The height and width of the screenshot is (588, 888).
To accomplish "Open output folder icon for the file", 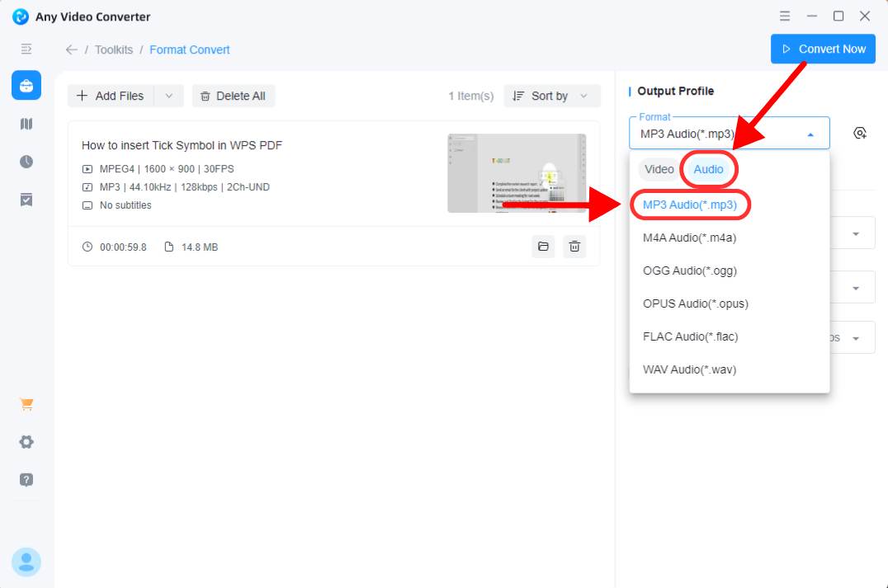I will [x=543, y=247].
